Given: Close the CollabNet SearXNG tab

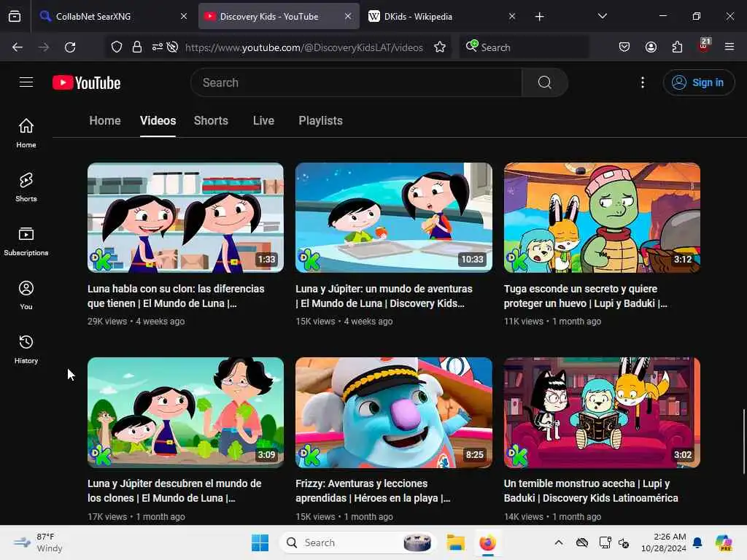Looking at the screenshot, I should tap(184, 16).
